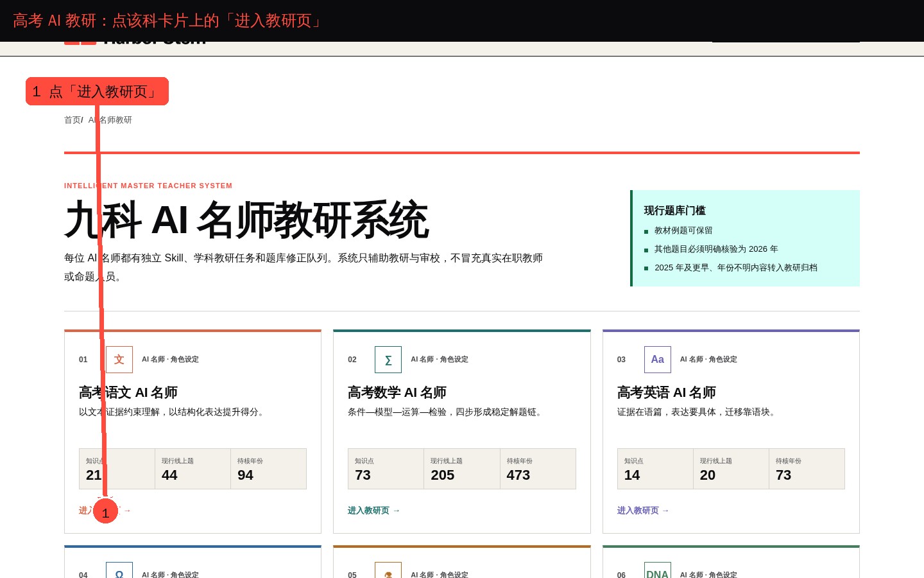Viewport: 924px width, 578px height.
Task: Click the math card's 现行线上题 value 205
Action: tap(443, 475)
